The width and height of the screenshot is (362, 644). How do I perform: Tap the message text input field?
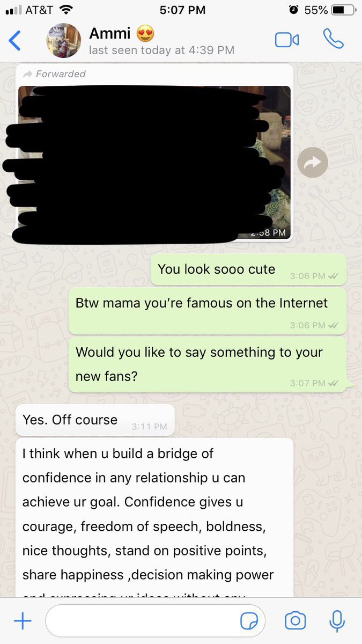156,621
